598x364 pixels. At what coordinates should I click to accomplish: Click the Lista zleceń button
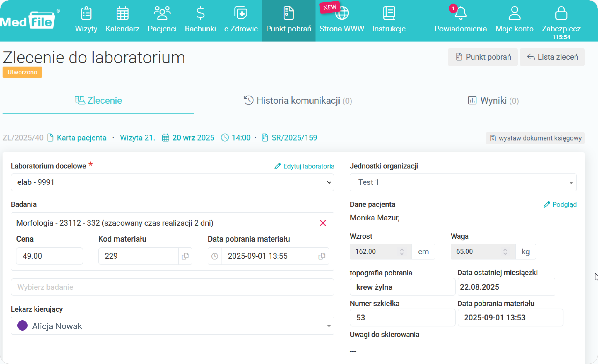(x=552, y=57)
